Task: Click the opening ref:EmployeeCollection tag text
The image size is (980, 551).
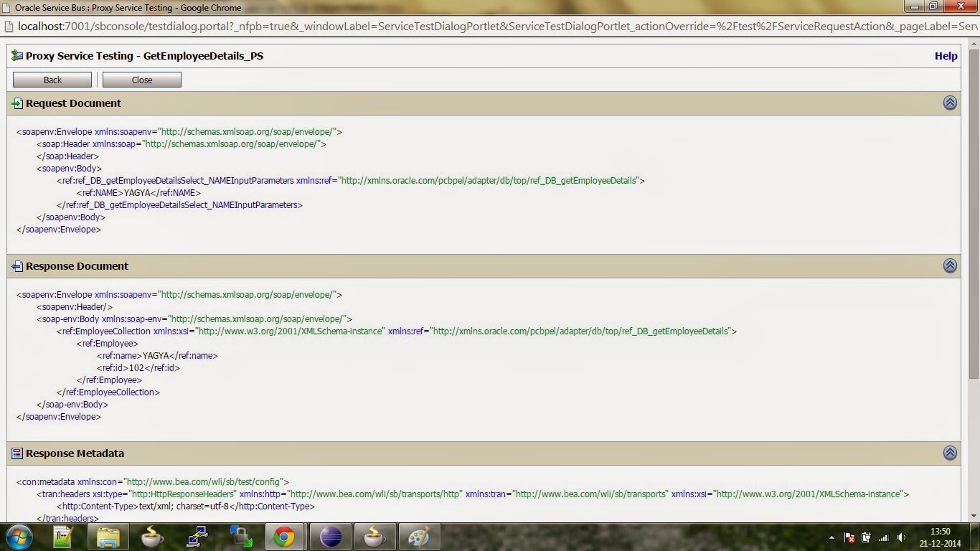Action: (397, 331)
